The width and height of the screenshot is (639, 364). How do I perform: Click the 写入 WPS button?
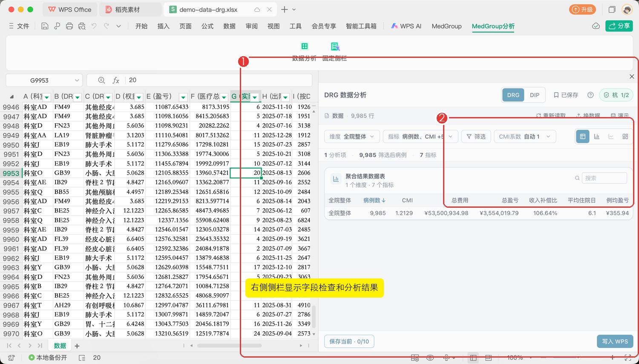click(x=615, y=341)
